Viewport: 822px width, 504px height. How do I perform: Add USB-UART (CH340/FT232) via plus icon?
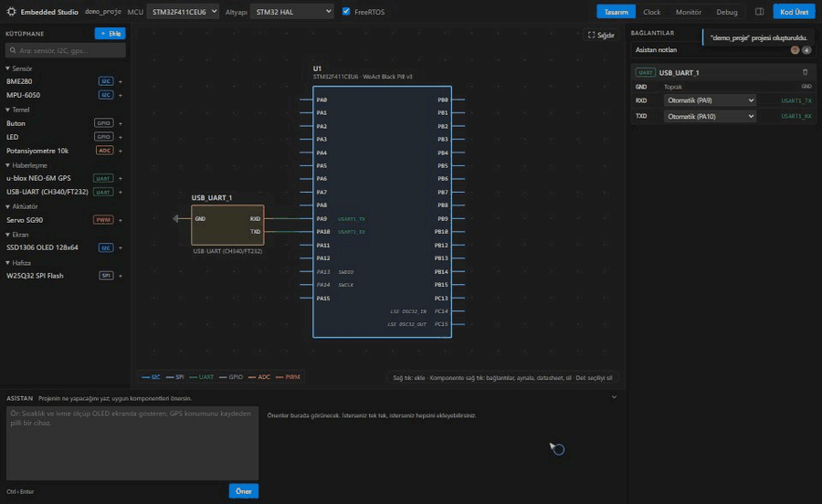tap(121, 193)
